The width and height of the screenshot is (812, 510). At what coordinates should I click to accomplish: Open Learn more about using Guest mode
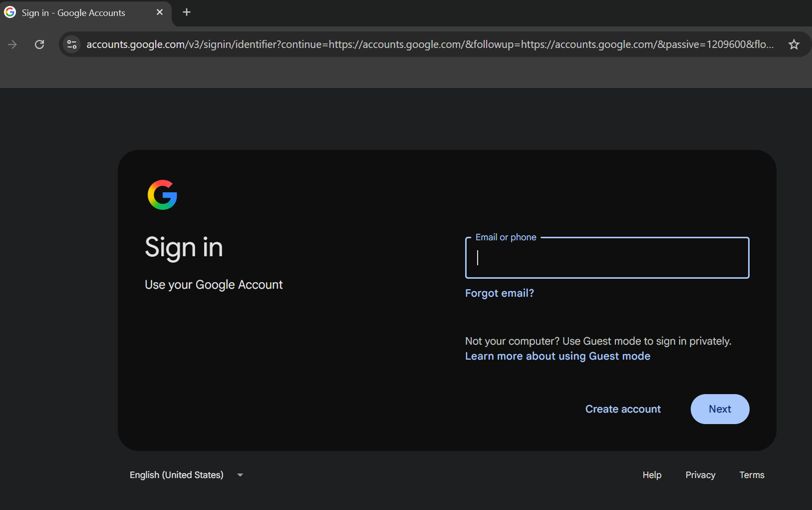pos(557,356)
